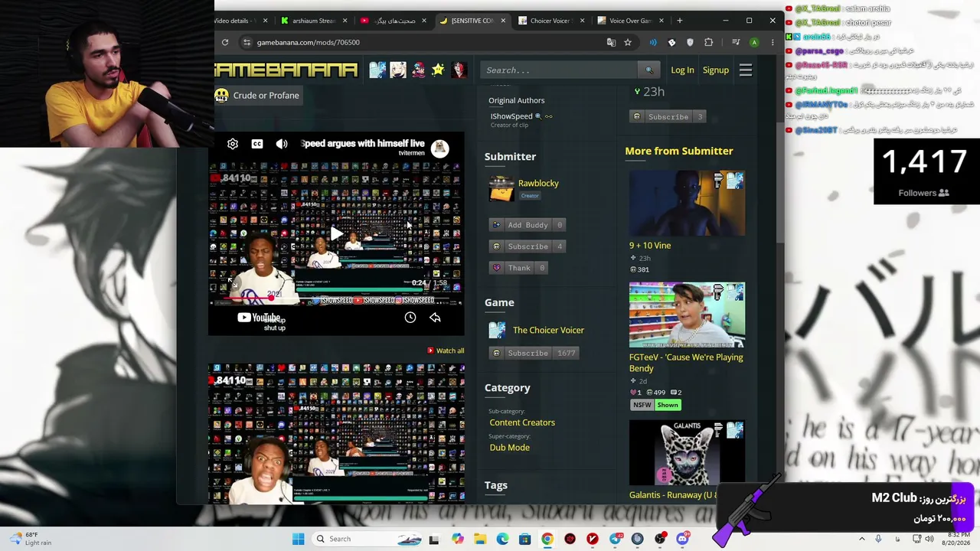Open the translate page icon

tap(611, 42)
